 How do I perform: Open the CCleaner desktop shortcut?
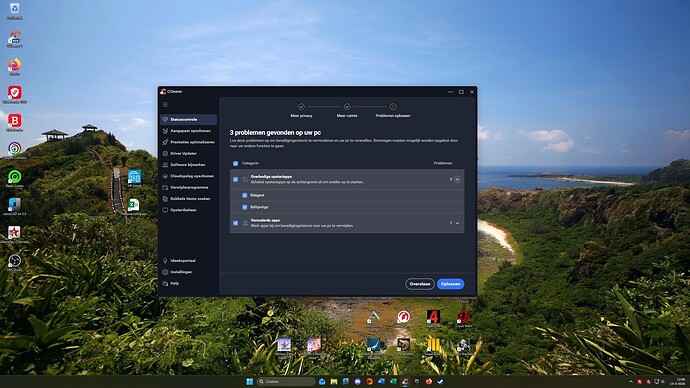coord(15,39)
